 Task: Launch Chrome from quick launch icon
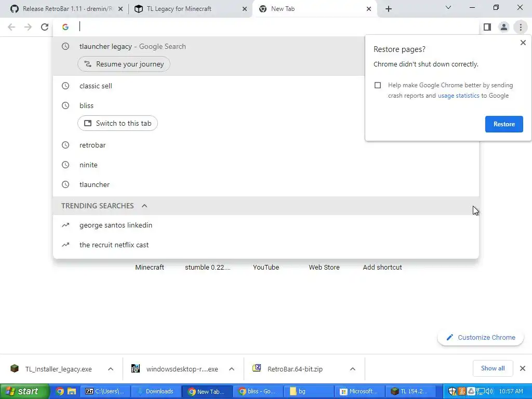60,392
